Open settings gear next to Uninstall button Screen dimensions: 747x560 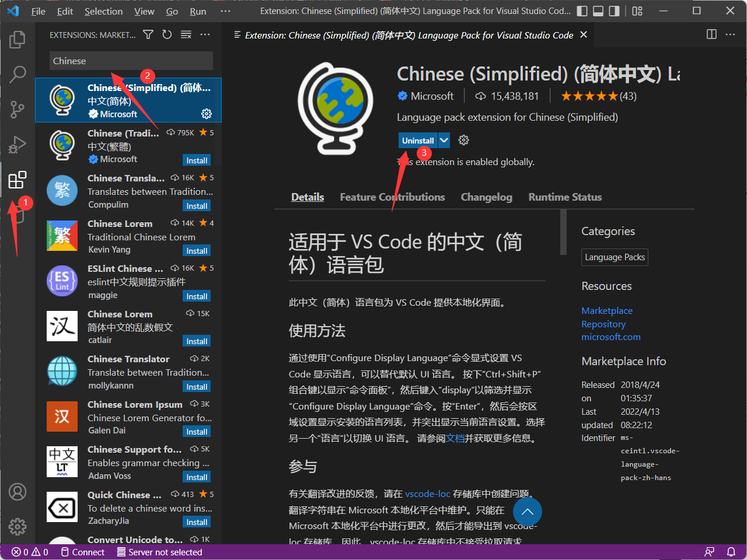[464, 140]
